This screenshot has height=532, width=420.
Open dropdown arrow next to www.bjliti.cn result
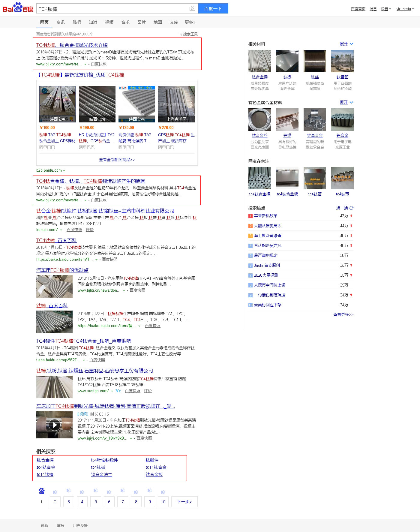pos(124,290)
